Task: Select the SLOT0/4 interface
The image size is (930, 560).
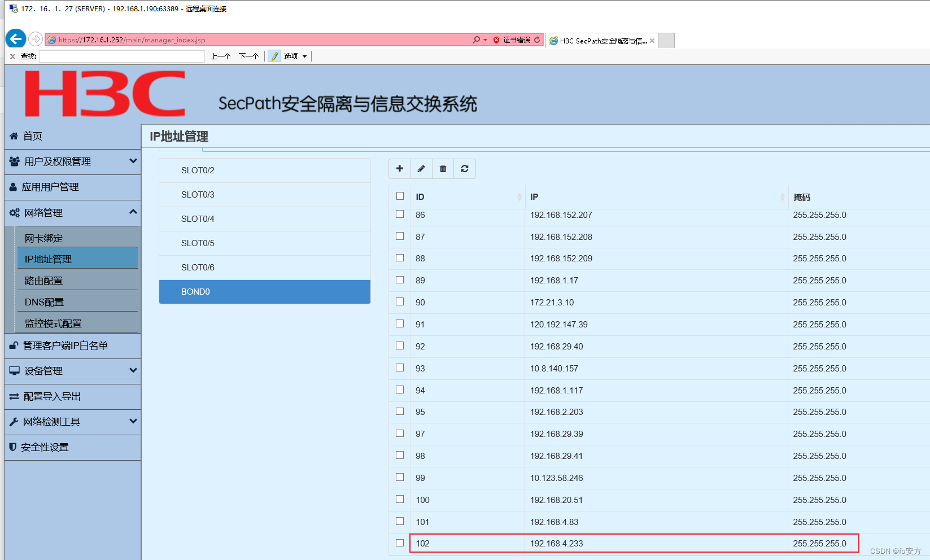Action: click(265, 219)
